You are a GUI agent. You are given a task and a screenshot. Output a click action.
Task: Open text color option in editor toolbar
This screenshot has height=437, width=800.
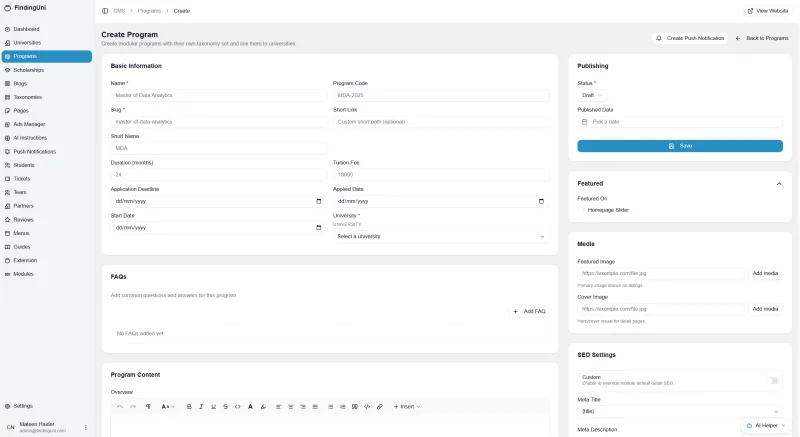pyautogui.click(x=251, y=406)
